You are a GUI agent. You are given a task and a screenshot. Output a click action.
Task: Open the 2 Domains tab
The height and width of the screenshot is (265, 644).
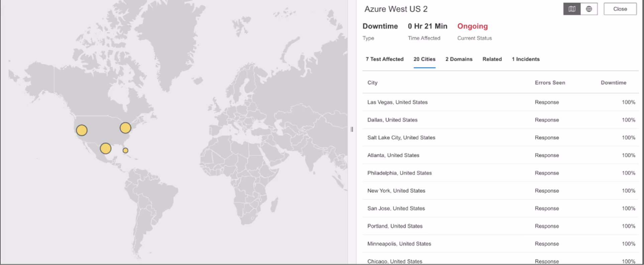coord(459,59)
